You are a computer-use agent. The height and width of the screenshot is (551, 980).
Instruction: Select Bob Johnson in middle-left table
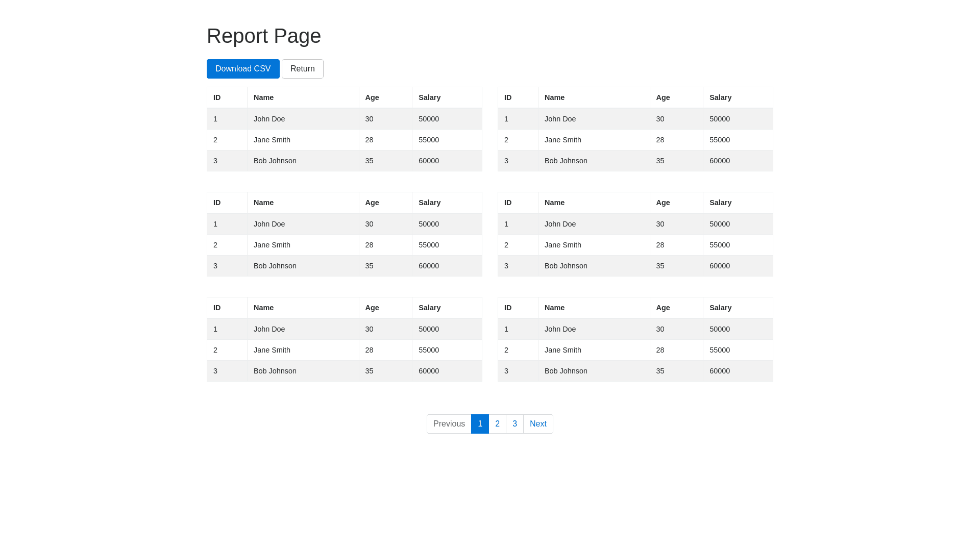[x=275, y=266]
